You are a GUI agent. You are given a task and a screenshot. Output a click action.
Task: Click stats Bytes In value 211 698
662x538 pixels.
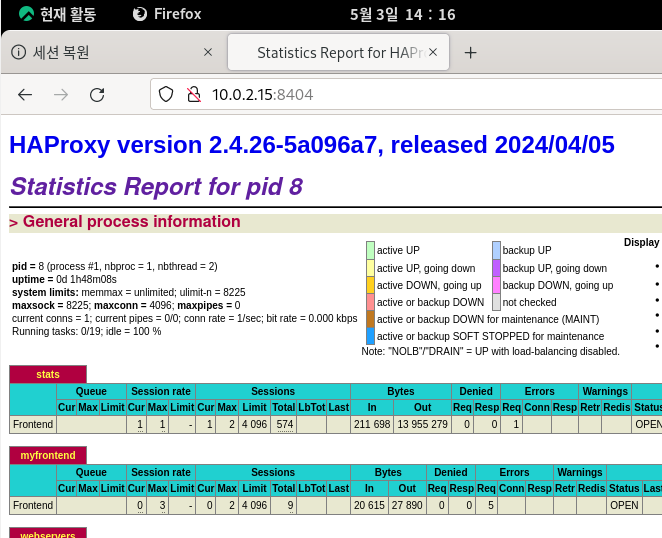(x=372, y=424)
